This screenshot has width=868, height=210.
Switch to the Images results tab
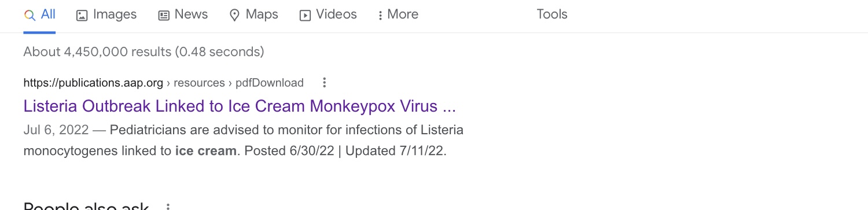[106, 14]
